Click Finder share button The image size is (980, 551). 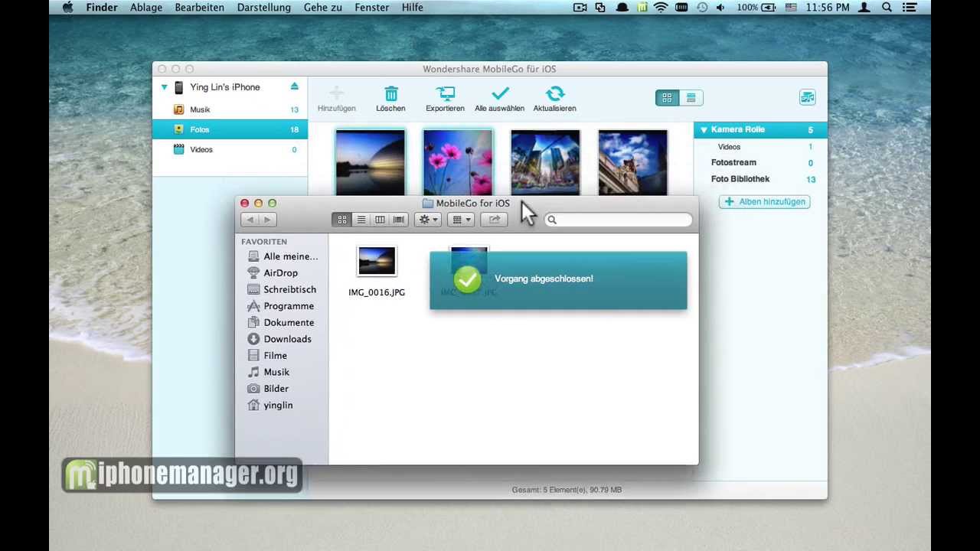[x=495, y=220]
